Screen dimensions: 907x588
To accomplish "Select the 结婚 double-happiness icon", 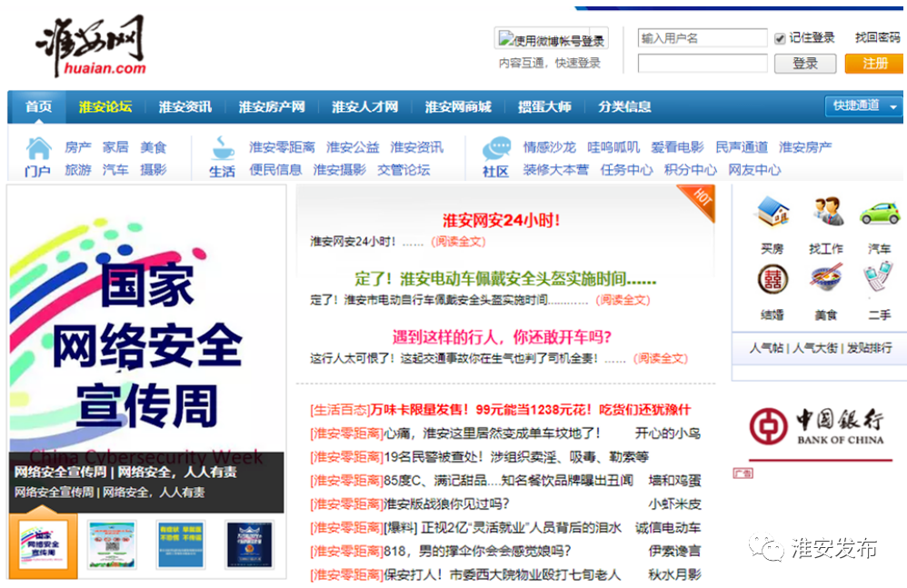I will coord(772,279).
